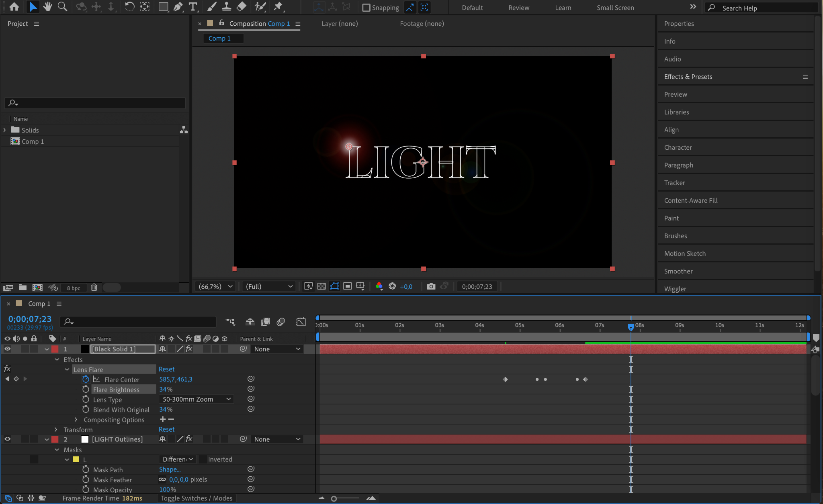Click the white LIGHT Outlines color swatch
This screenshot has height=504, width=823.
coord(85,439)
